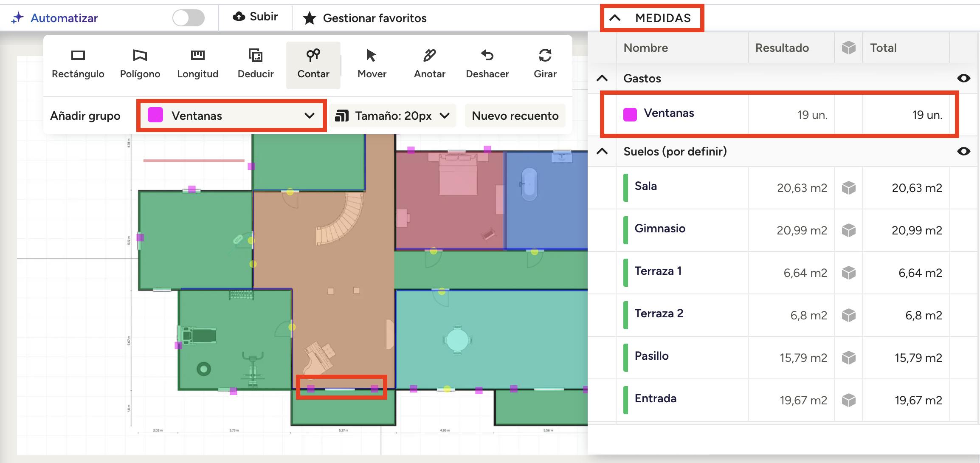The width and height of the screenshot is (980, 463).
Task: Open the Ventanas group dropdown
Action: (x=231, y=116)
